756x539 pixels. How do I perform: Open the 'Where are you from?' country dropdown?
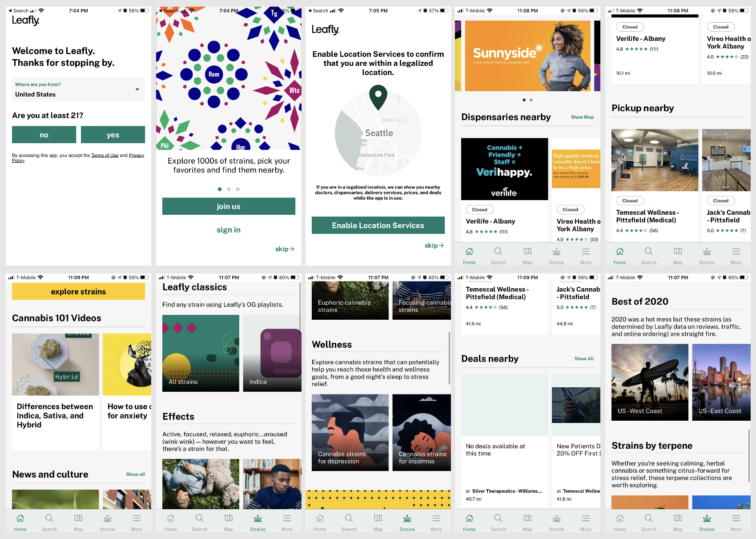point(78,89)
